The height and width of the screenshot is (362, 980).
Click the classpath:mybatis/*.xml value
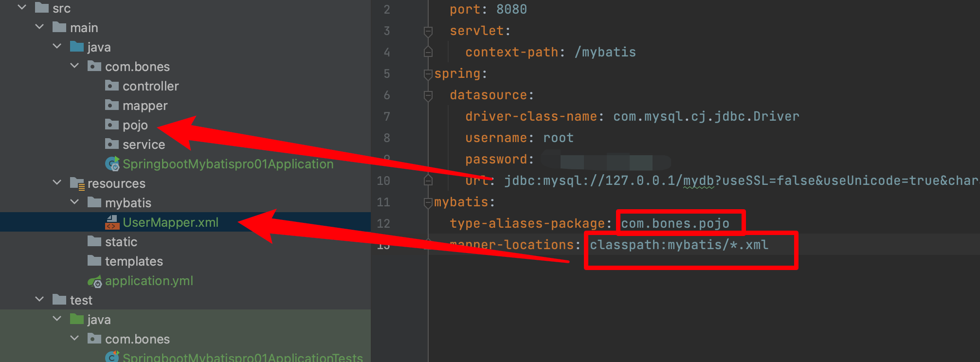(x=679, y=245)
